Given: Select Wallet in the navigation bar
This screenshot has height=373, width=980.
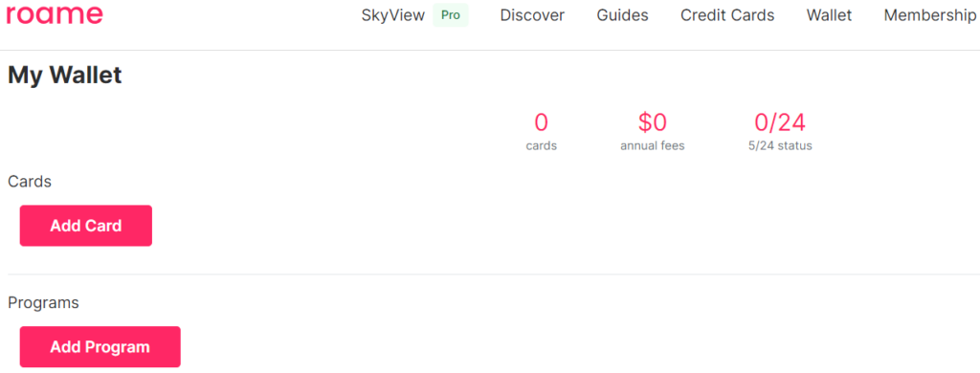Looking at the screenshot, I should click(x=829, y=15).
